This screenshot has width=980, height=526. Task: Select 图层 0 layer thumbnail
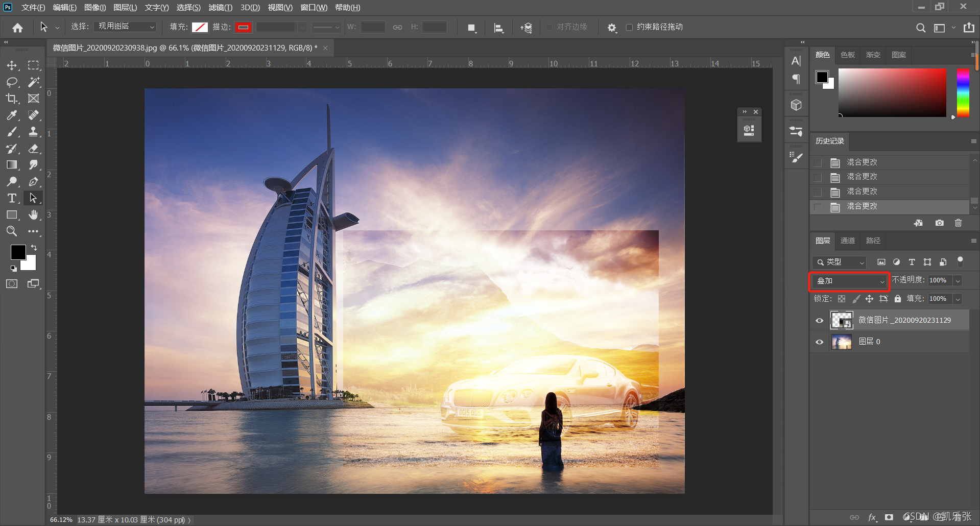tap(842, 342)
